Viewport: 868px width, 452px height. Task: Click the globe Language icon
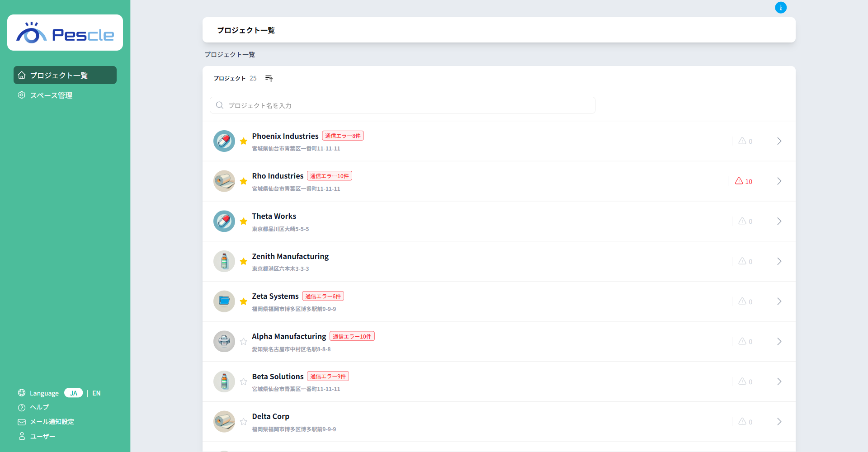pyautogui.click(x=22, y=393)
